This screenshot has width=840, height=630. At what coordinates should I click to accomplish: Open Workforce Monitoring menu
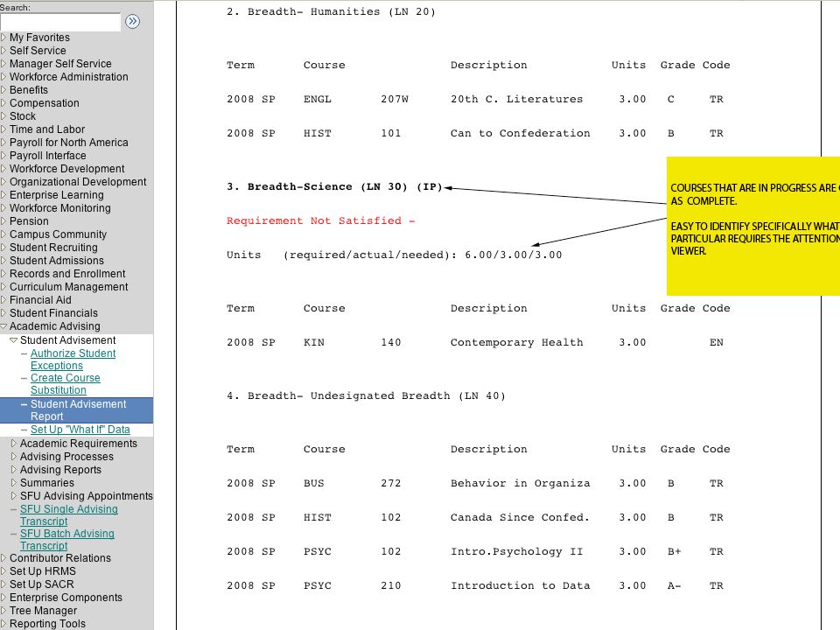60,208
